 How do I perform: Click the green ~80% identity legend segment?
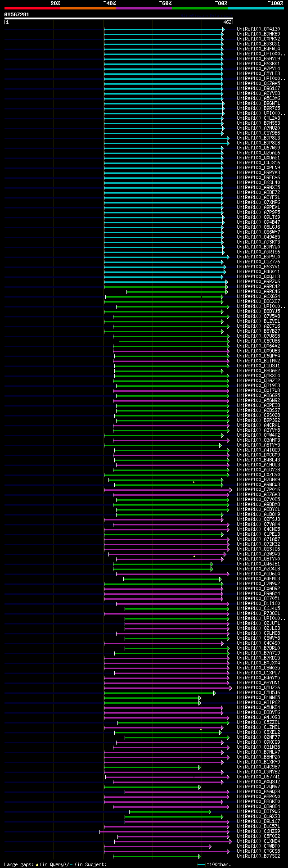199,8
